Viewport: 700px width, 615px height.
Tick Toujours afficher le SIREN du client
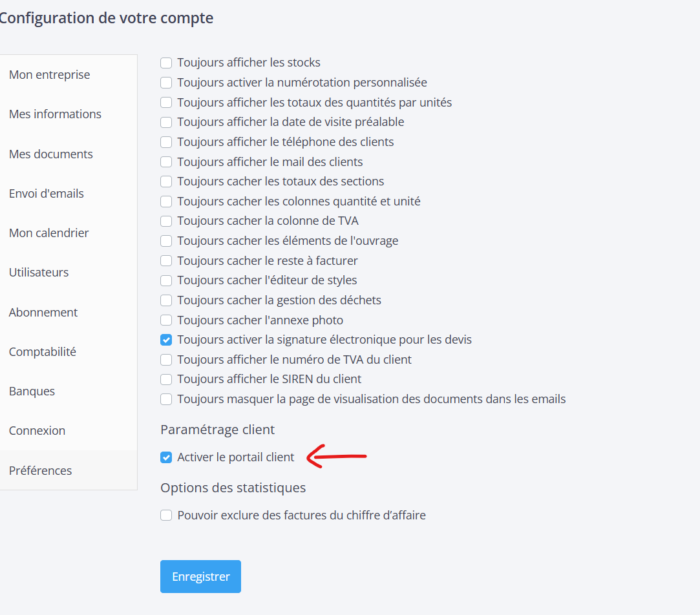(x=166, y=379)
